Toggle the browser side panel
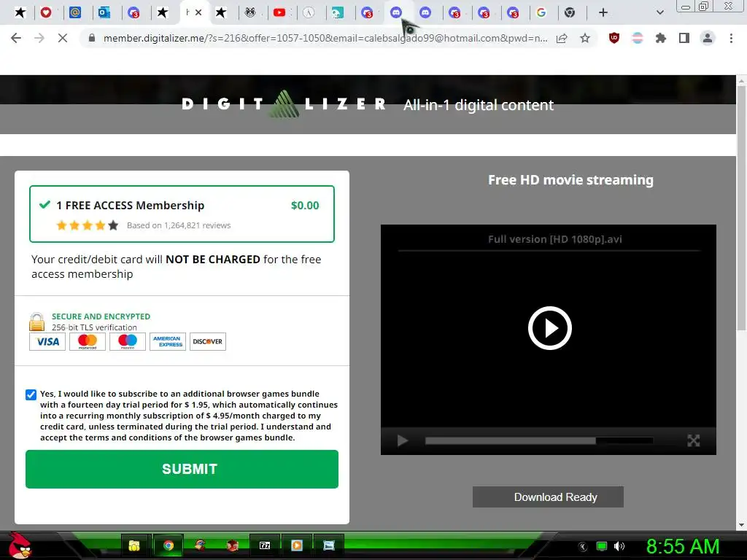Viewport: 747px width, 560px height. click(x=684, y=38)
